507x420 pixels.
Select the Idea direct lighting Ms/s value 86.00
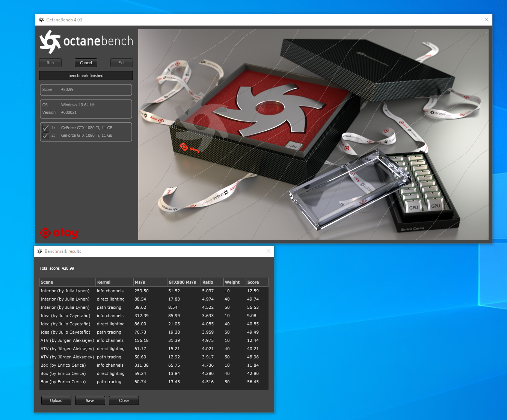pyautogui.click(x=140, y=324)
